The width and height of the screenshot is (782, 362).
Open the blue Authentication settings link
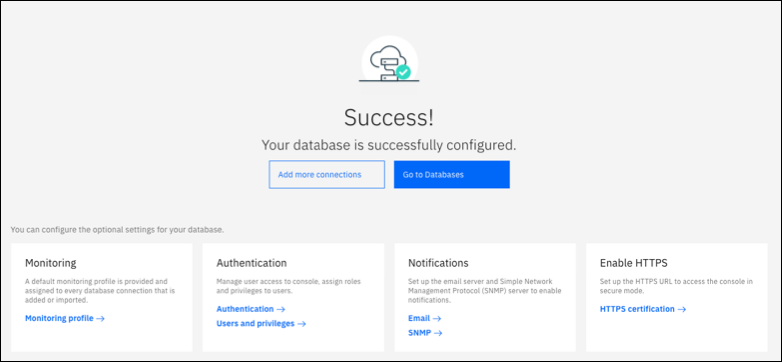pos(245,309)
